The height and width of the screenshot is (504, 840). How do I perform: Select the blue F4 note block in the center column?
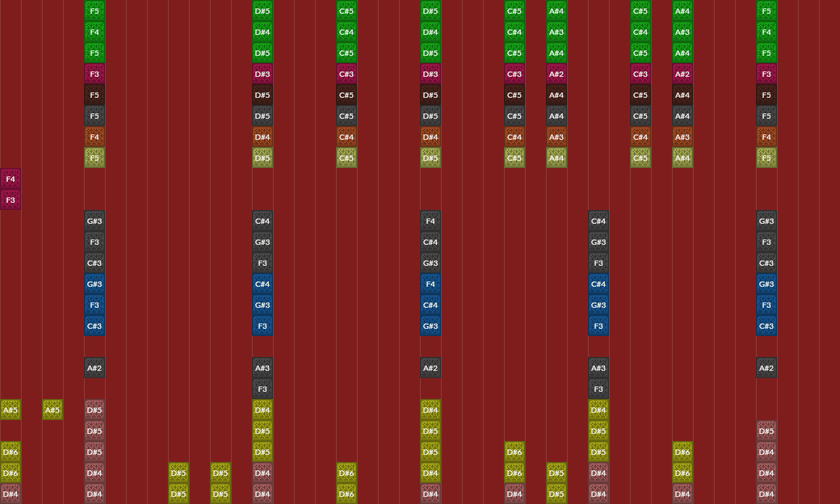[430, 284]
